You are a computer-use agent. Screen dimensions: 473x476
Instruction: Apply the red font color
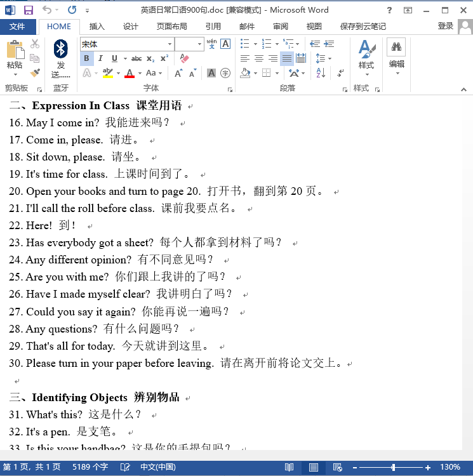tap(130, 73)
